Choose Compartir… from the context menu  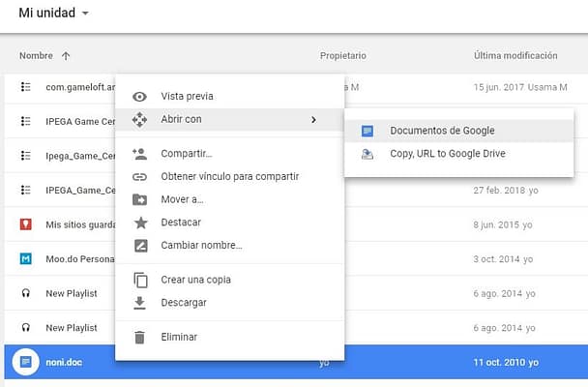pos(229,154)
